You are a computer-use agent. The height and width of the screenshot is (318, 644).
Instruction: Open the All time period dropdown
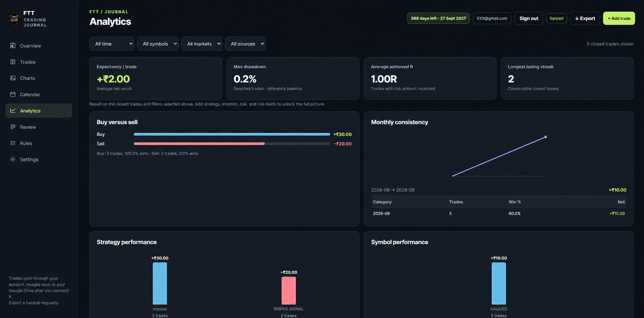point(112,44)
